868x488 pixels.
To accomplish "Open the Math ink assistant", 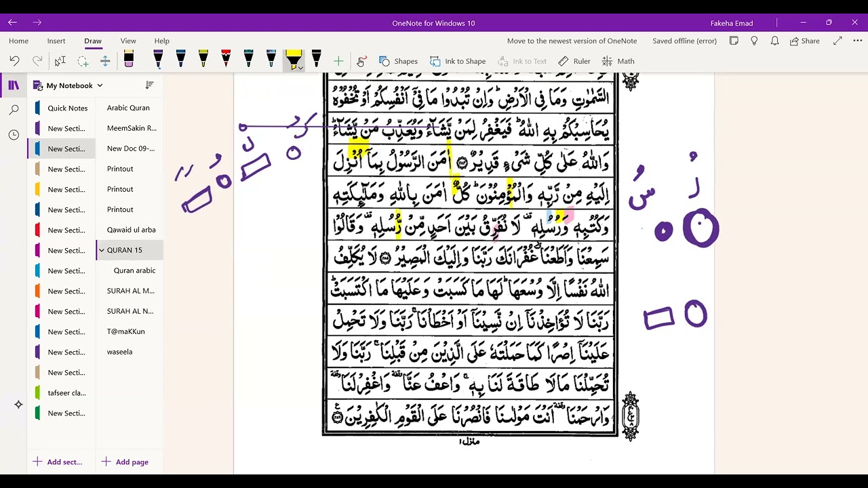I will tap(618, 61).
